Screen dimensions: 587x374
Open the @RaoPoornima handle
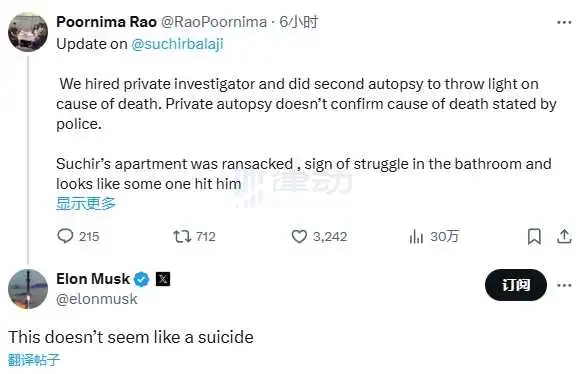click(214, 22)
